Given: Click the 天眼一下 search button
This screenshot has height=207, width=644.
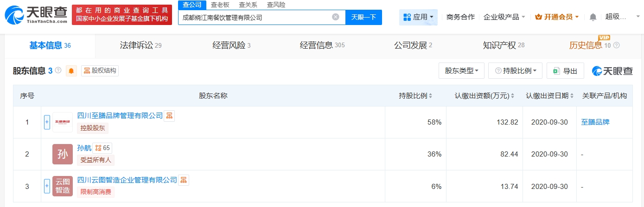Looking at the screenshot, I should [363, 17].
